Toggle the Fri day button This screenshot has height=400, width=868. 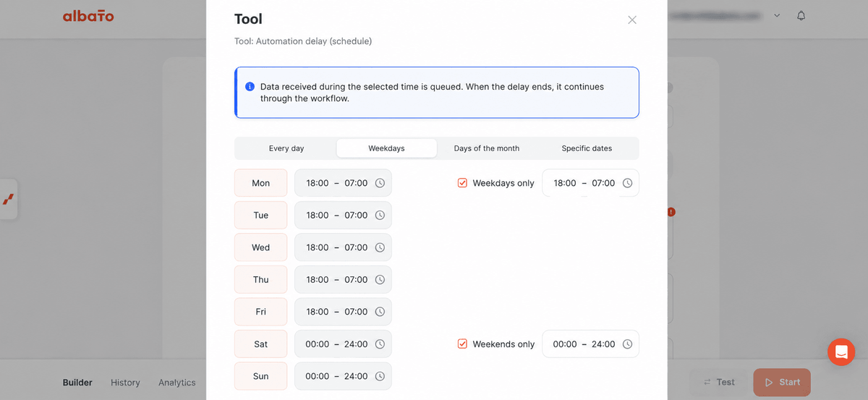261,312
